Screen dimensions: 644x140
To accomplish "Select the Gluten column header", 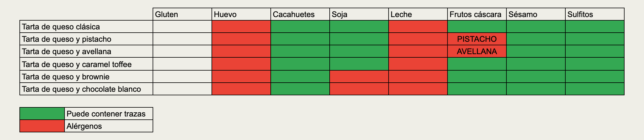I will coord(166,14).
